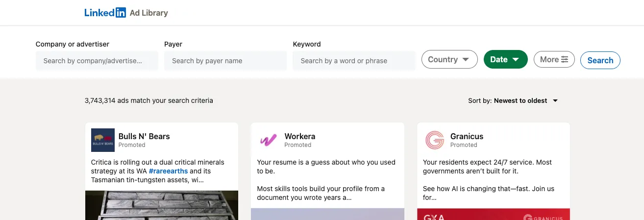Click the Granicus logo icon
The width and height of the screenshot is (644, 220).
[435, 140]
